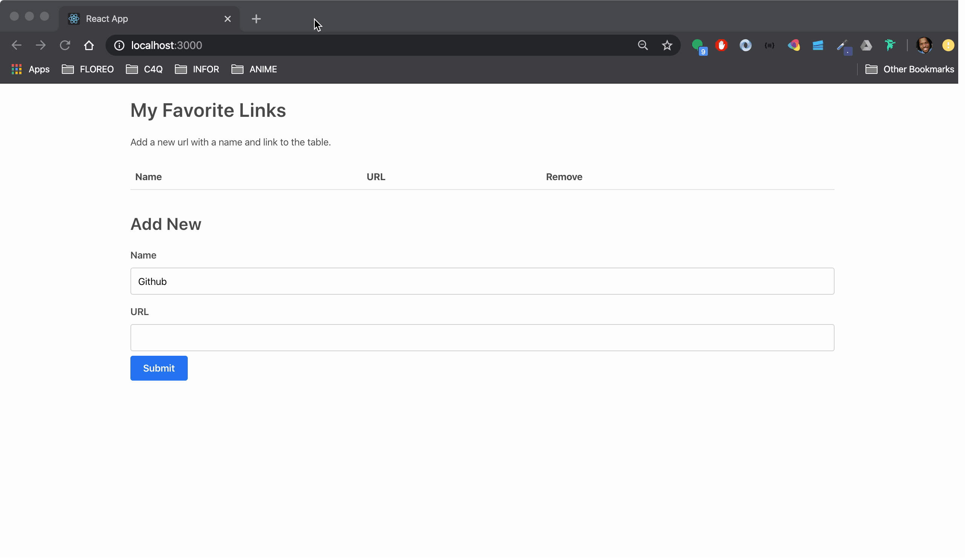Bookmark this page with the star icon
965x560 pixels.
[667, 46]
